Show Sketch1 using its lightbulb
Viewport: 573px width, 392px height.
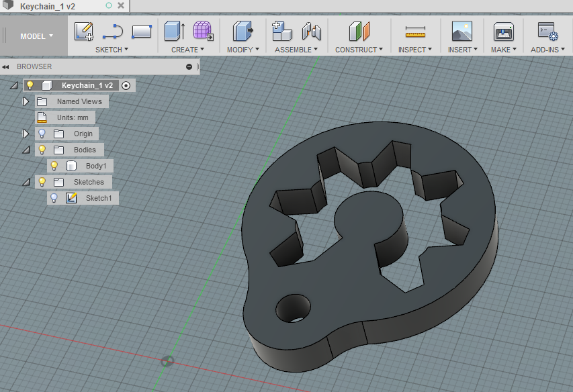(54, 198)
